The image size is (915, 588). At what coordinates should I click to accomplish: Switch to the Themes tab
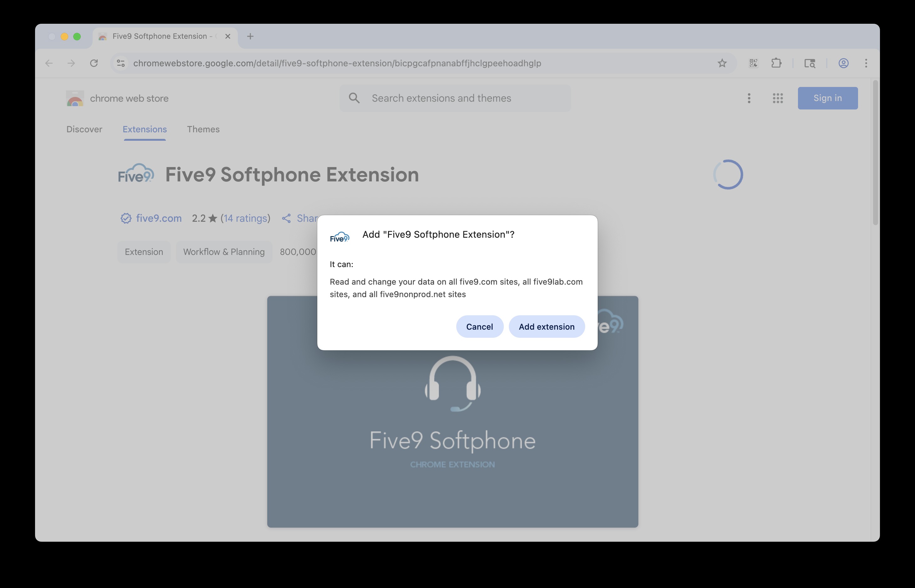(x=203, y=129)
